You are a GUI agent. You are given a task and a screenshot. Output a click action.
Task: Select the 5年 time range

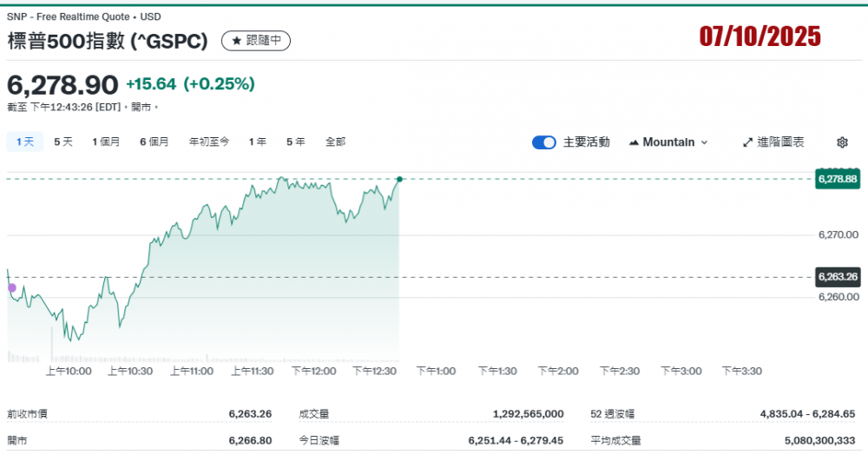coord(295,142)
